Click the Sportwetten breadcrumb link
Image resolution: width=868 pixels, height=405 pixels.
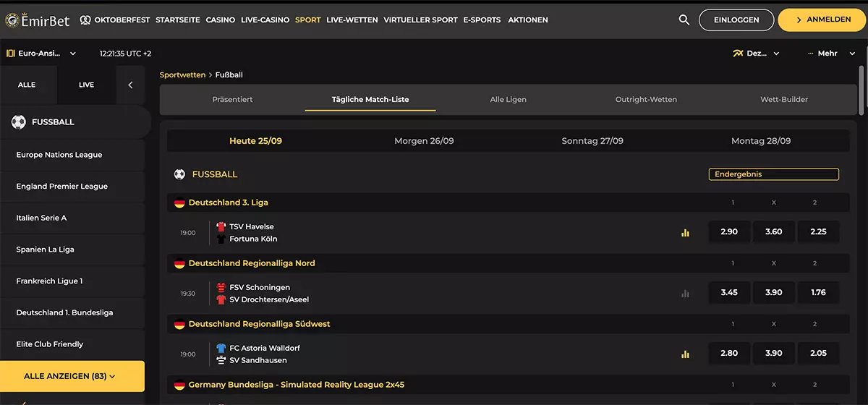pos(182,75)
